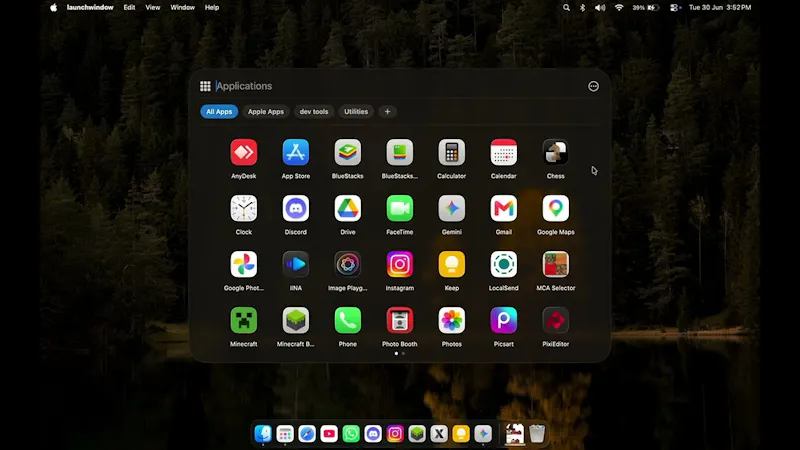Image resolution: width=800 pixels, height=450 pixels.
Task: Open PixiEditor app
Action: pyautogui.click(x=556, y=320)
